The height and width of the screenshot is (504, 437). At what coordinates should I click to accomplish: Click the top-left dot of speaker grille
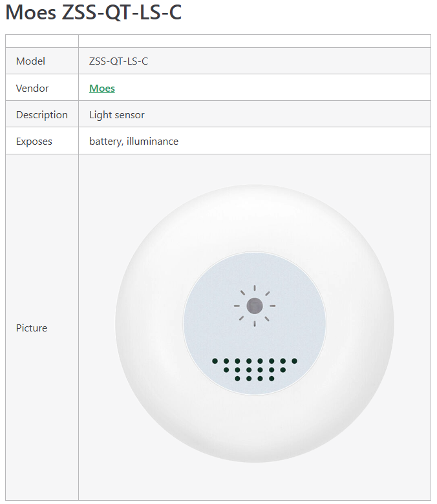click(215, 361)
